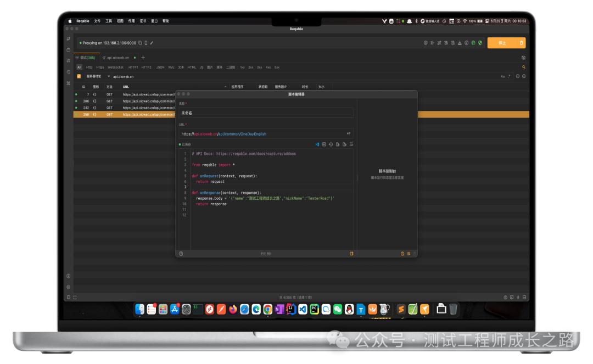Toggle split panel icon at bottom left
Image resolution: width=593 pixels, height=364 pixels.
point(69,297)
